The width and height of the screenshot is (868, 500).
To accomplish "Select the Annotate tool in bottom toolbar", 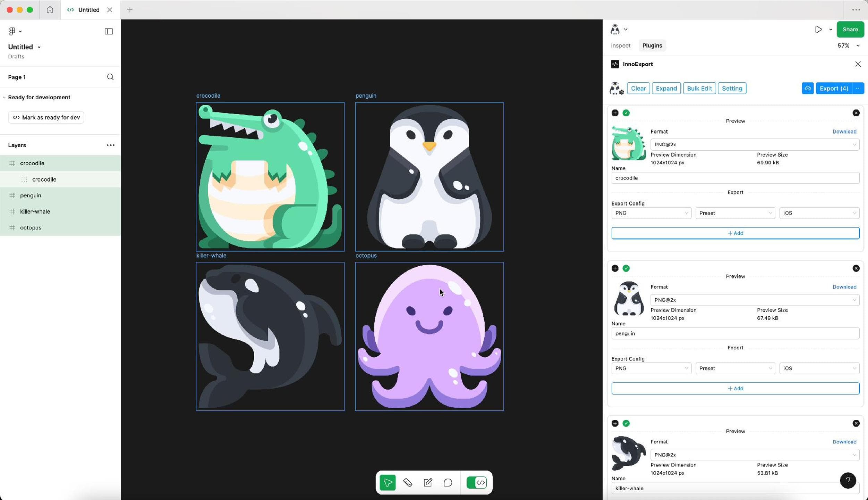I will click(x=428, y=483).
